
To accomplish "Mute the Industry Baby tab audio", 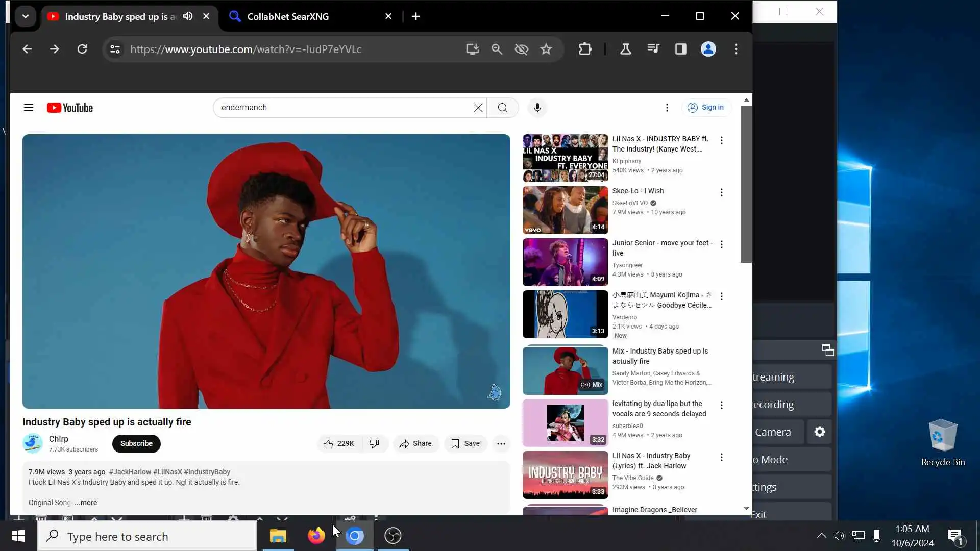I will (x=188, y=16).
